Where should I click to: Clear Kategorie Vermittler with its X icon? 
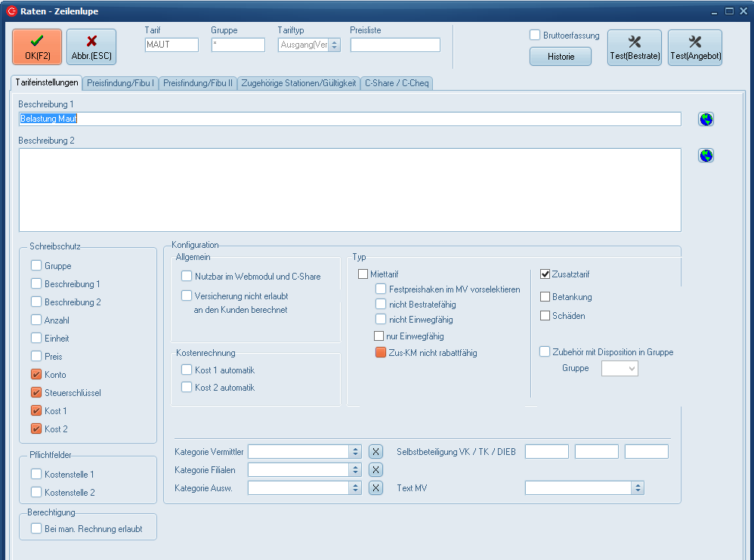click(x=375, y=451)
